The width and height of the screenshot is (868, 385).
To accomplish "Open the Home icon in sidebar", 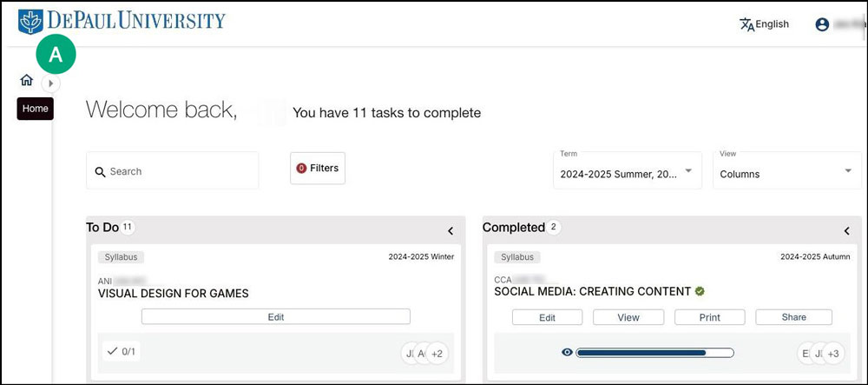I will click(26, 81).
